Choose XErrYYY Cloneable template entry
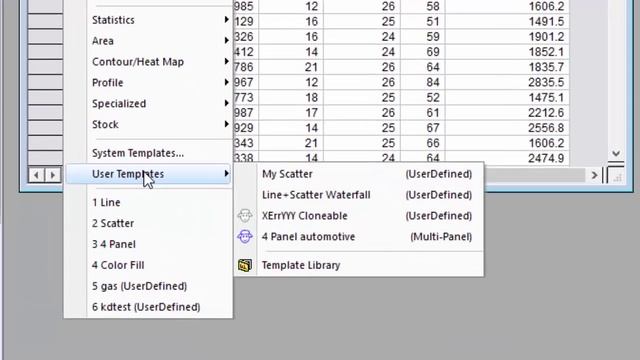The height and width of the screenshot is (360, 640). (x=359, y=216)
